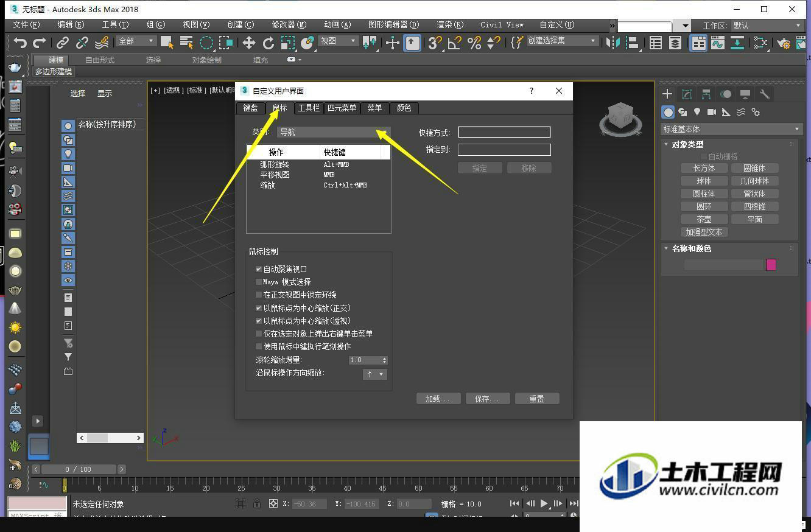Open 沿鼠标操作方向缩放 direction dropdown
Screen dimensions: 811x532
[374, 374]
